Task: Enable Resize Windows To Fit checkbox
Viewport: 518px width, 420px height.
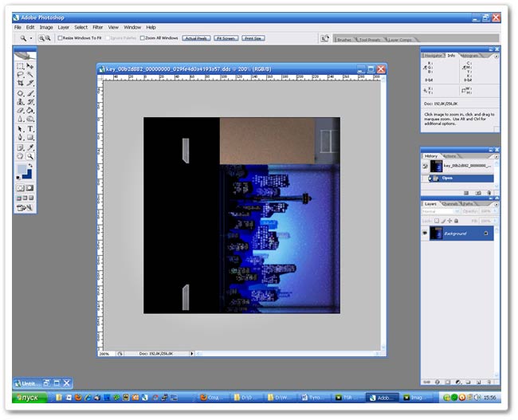Action: pos(61,37)
